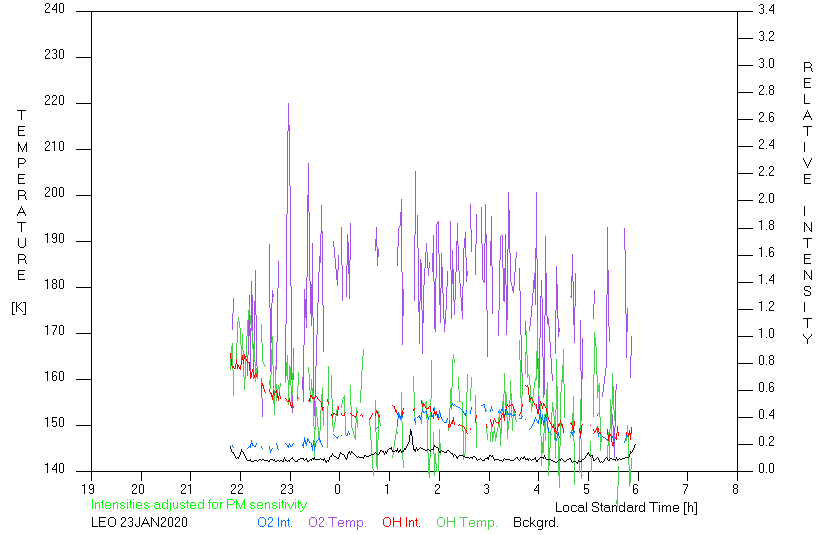Click the 3.4 relative intensity value

coord(766,10)
